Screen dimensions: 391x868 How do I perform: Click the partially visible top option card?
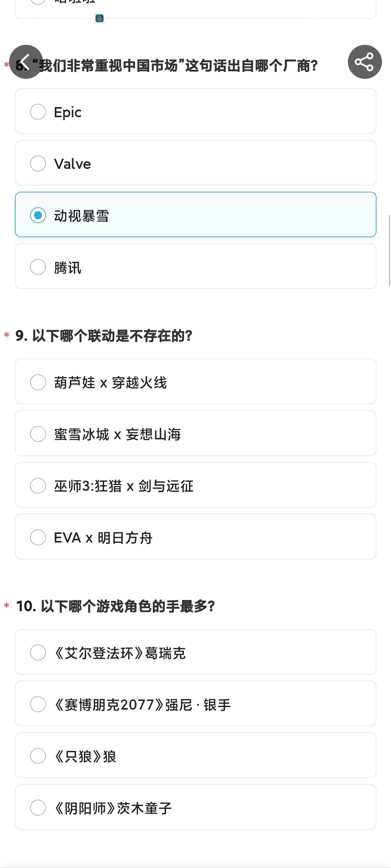(195, 8)
